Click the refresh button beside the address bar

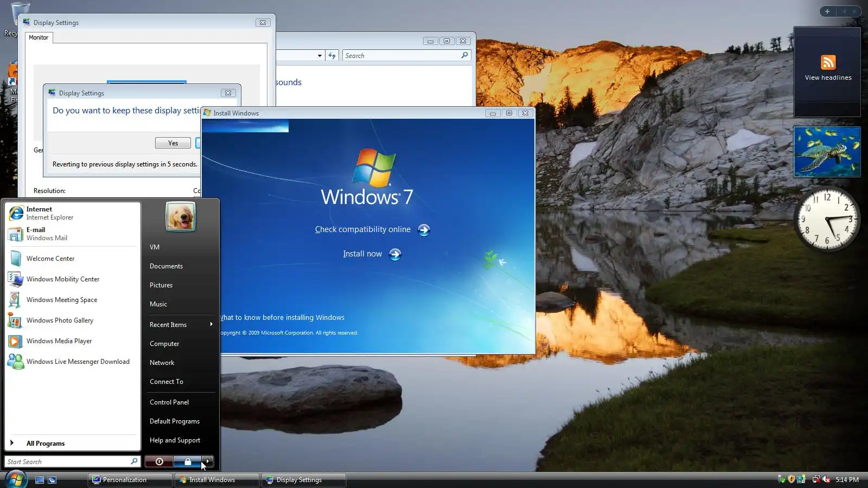coord(332,55)
